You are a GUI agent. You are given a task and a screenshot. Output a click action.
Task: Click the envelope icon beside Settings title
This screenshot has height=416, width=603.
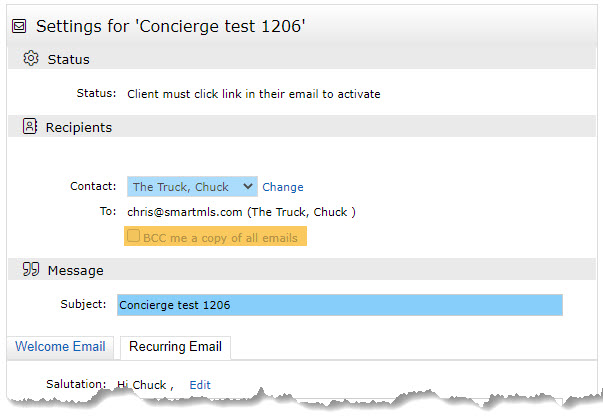19,26
